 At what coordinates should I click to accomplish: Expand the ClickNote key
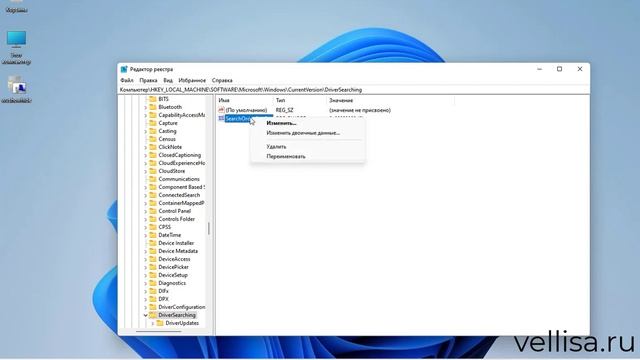(x=146, y=147)
